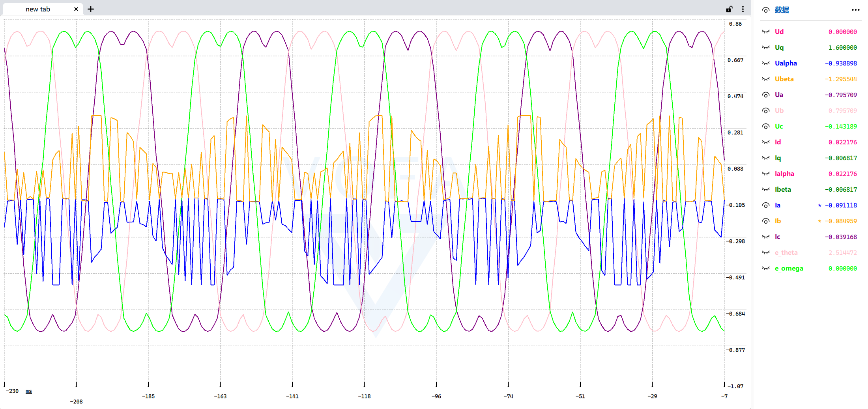
Task: Hide the Ub waveform
Action: pos(765,110)
